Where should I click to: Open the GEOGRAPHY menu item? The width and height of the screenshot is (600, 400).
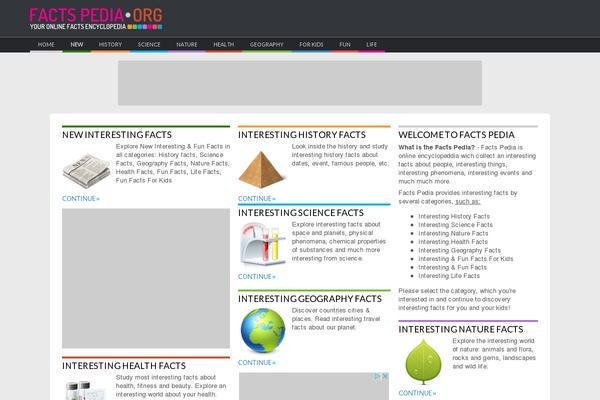pos(267,44)
